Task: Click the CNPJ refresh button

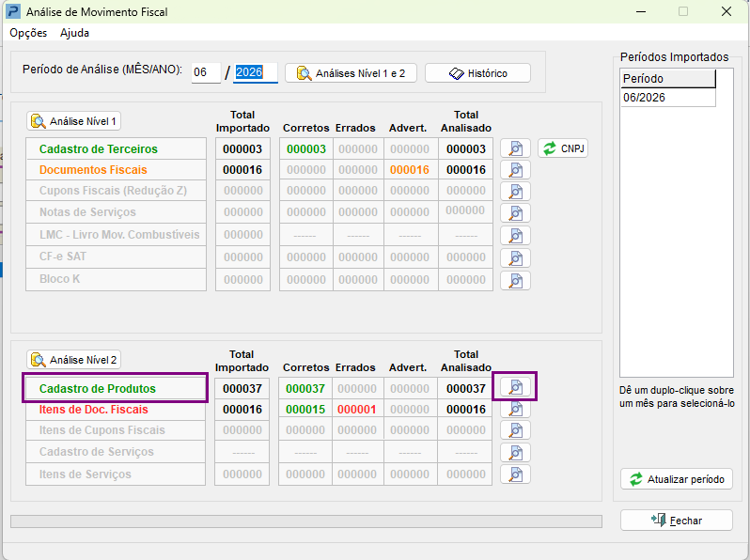Action: (x=563, y=148)
